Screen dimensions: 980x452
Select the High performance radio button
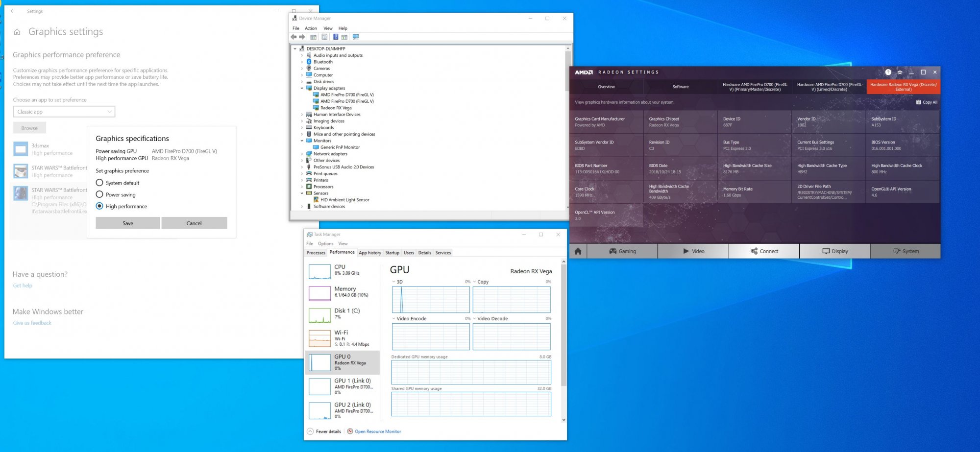tap(99, 206)
